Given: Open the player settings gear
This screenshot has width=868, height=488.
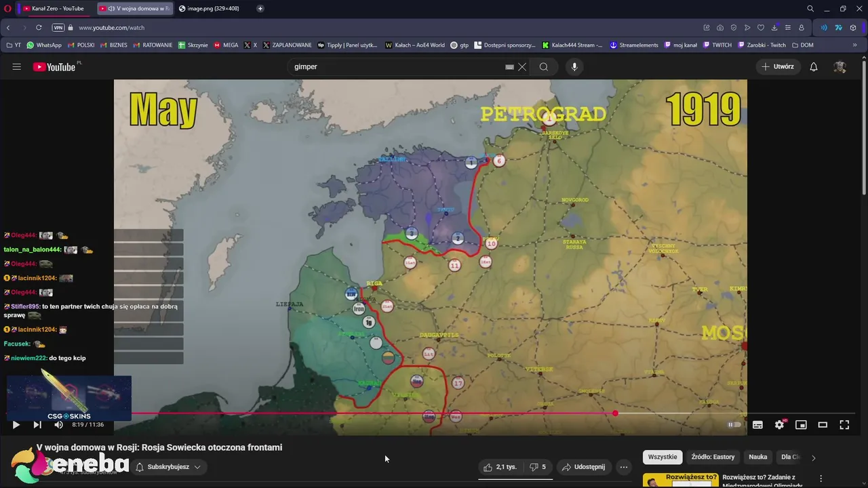Looking at the screenshot, I should click(779, 425).
